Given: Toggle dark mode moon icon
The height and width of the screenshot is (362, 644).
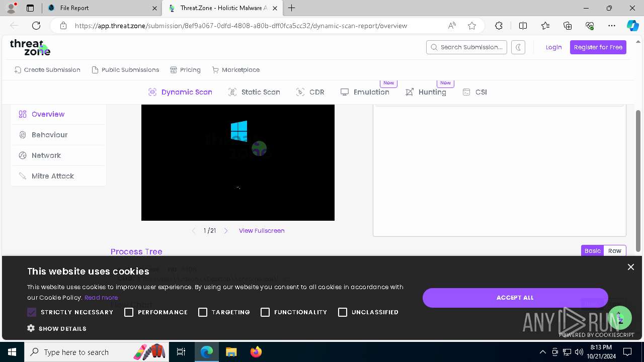Looking at the screenshot, I should coord(518,47).
